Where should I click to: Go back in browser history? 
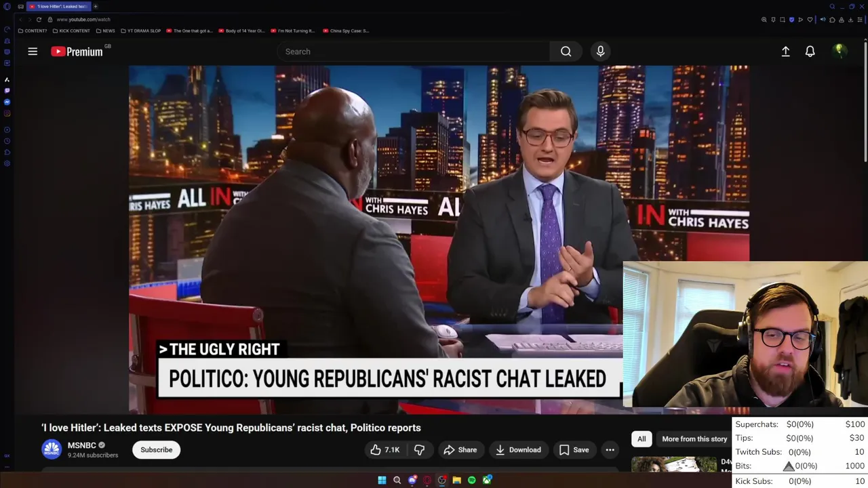coord(20,20)
